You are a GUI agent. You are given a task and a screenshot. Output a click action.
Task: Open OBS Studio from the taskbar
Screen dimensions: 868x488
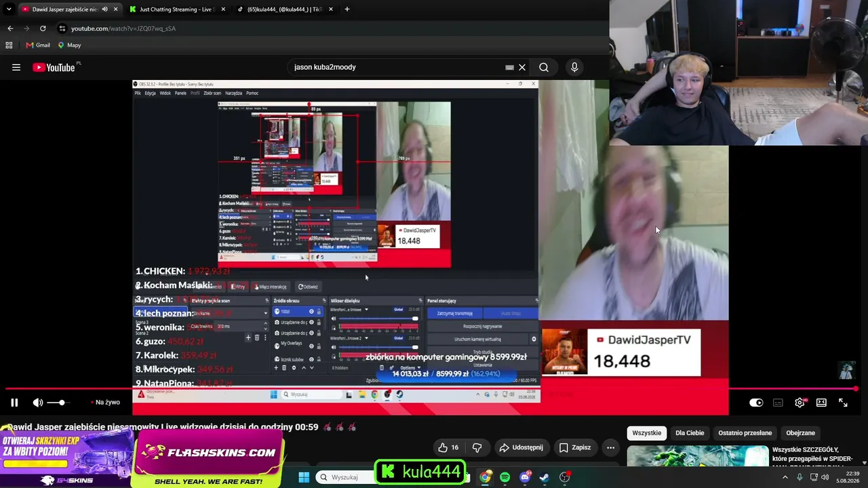pos(564,477)
